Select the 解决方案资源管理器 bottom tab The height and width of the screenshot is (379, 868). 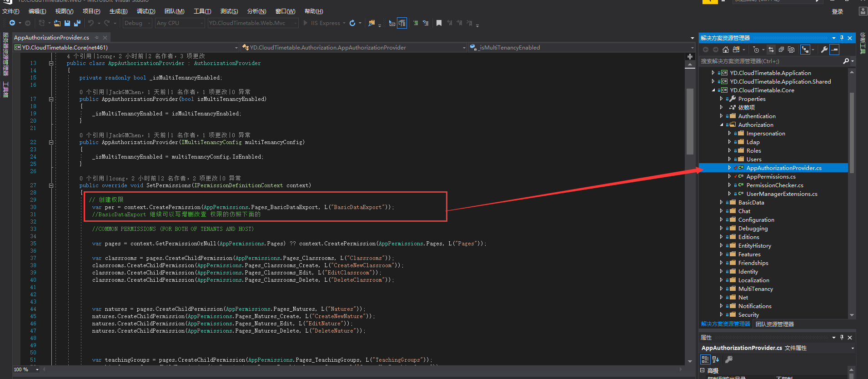[726, 324]
